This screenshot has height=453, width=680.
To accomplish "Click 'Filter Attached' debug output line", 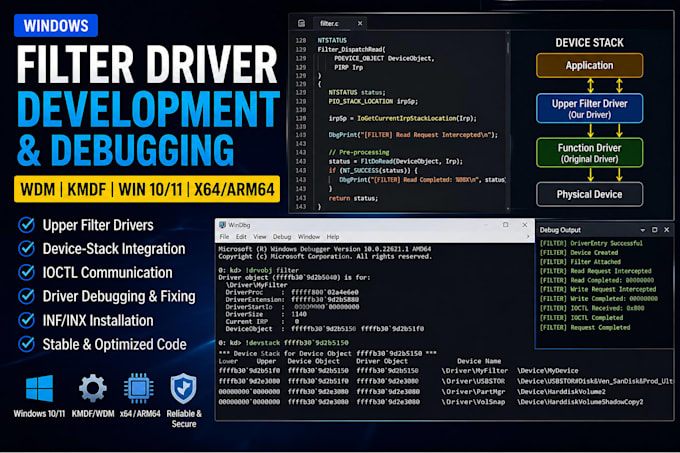I will pos(580,262).
